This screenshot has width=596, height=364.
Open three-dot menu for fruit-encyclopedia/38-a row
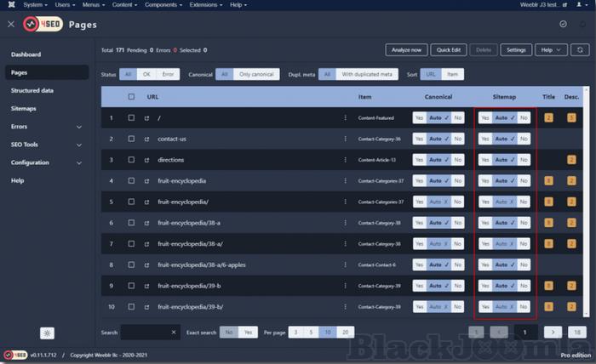(345, 223)
